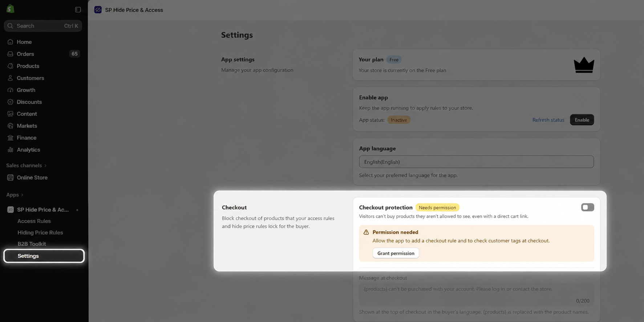Click the Inactive app status badge

coord(398,120)
